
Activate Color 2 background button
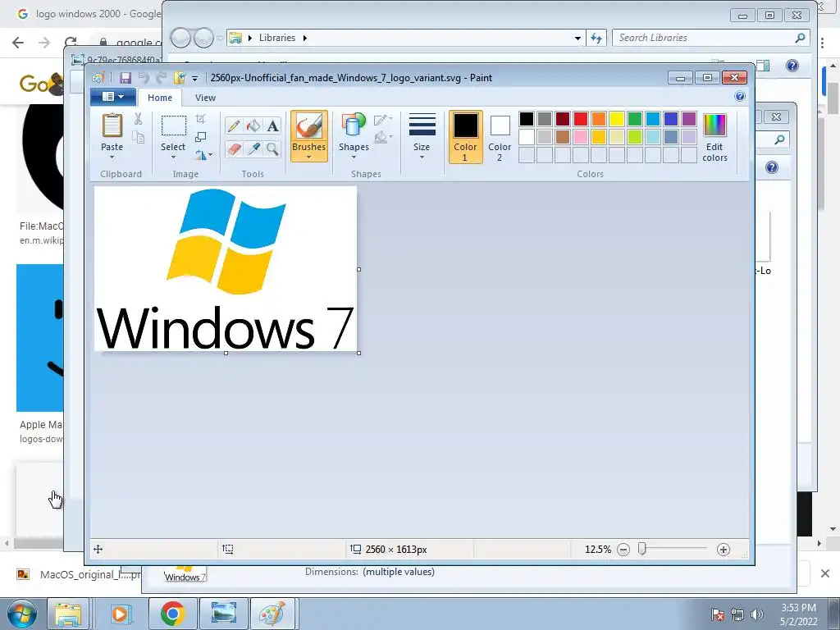[500, 137]
